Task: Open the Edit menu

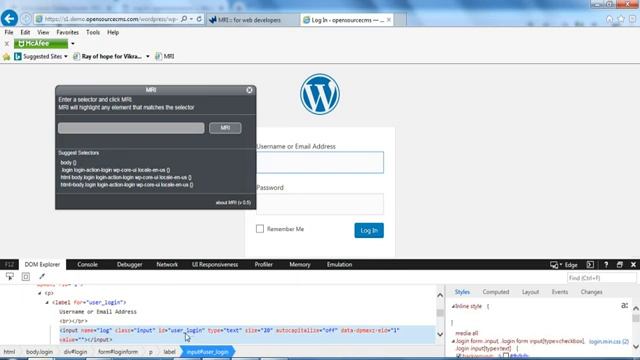Action: pyautogui.click(x=25, y=32)
